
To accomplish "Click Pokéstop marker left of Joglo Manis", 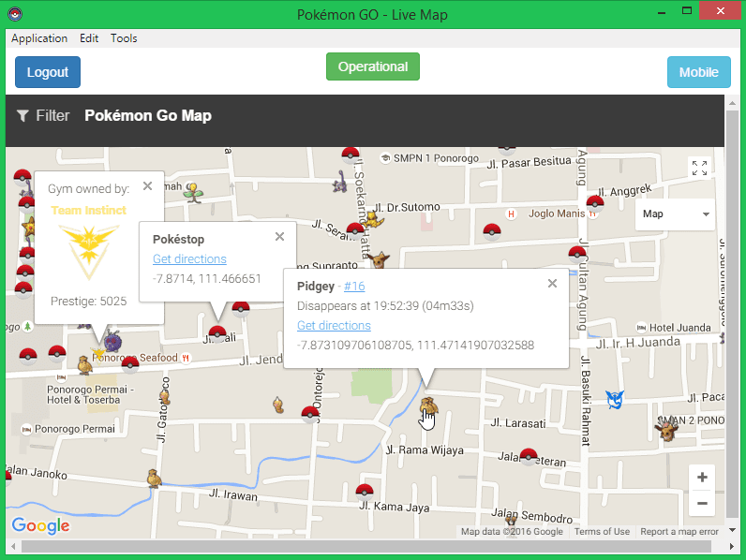I will pos(491,232).
